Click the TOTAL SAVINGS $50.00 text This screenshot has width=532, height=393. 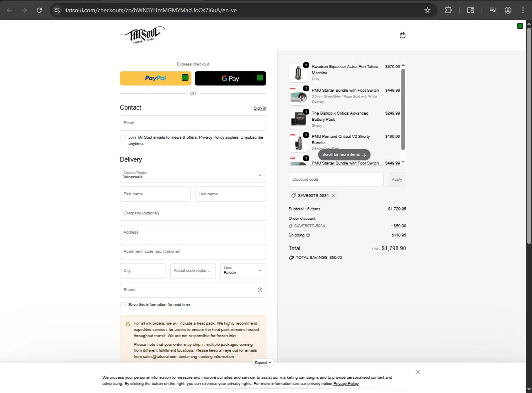tap(319, 258)
